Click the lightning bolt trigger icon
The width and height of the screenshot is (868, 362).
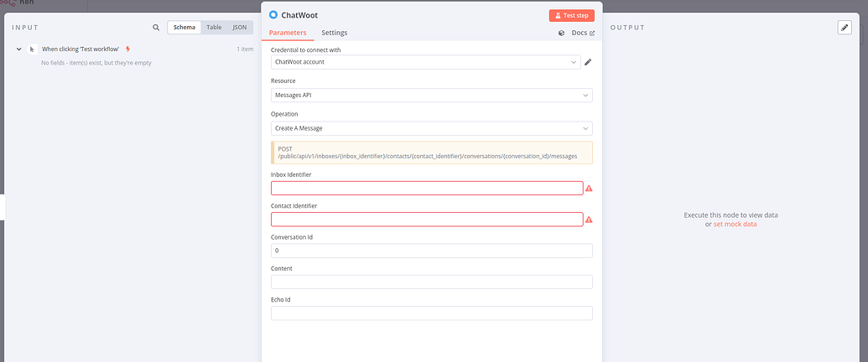[127, 49]
